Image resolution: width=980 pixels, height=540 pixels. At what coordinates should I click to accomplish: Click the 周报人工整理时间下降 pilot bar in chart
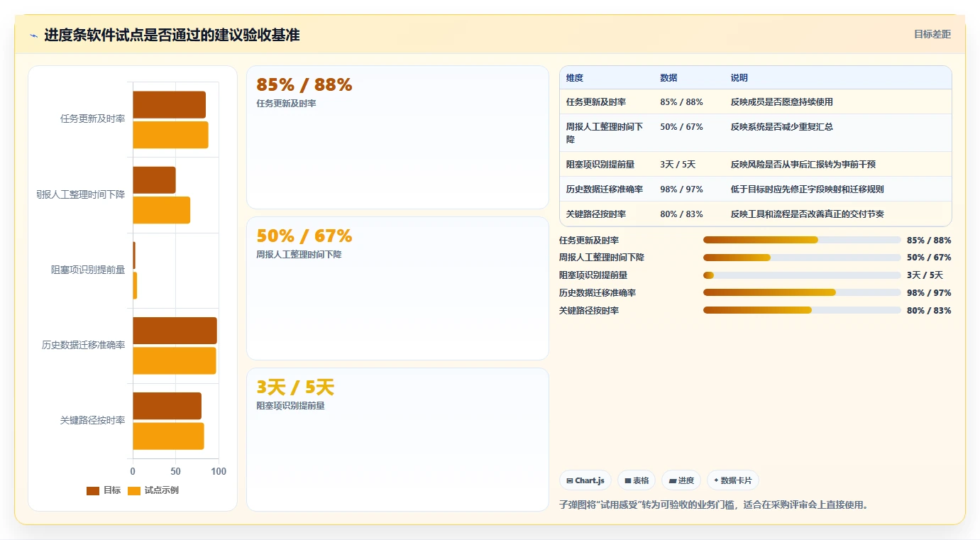tap(161, 210)
